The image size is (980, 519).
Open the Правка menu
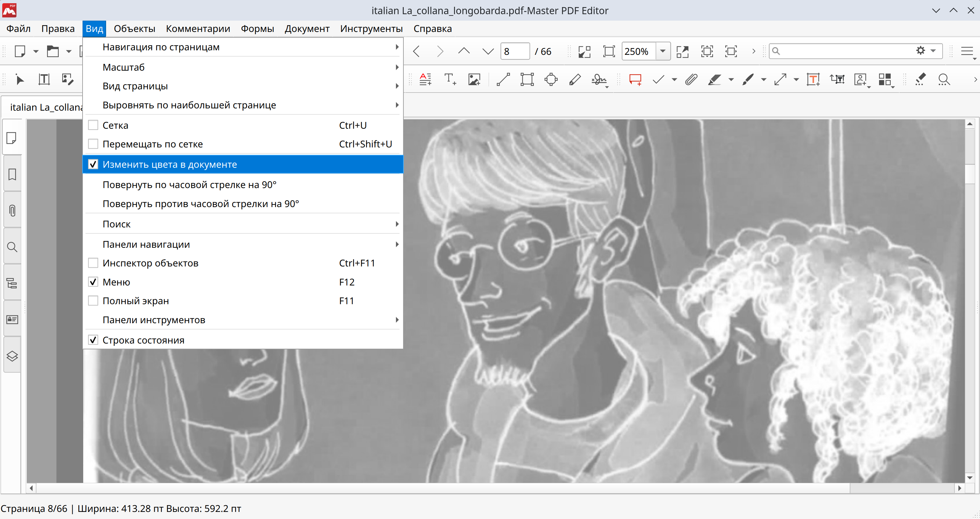pos(58,28)
